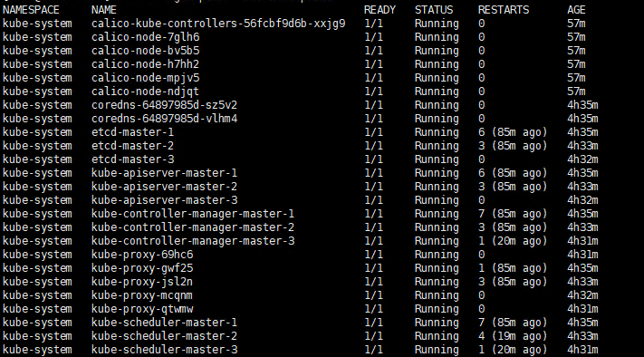Image resolution: width=644 pixels, height=357 pixels.
Task: Click kube-controller-manager-master-3 pod name
Action: [x=193, y=241]
